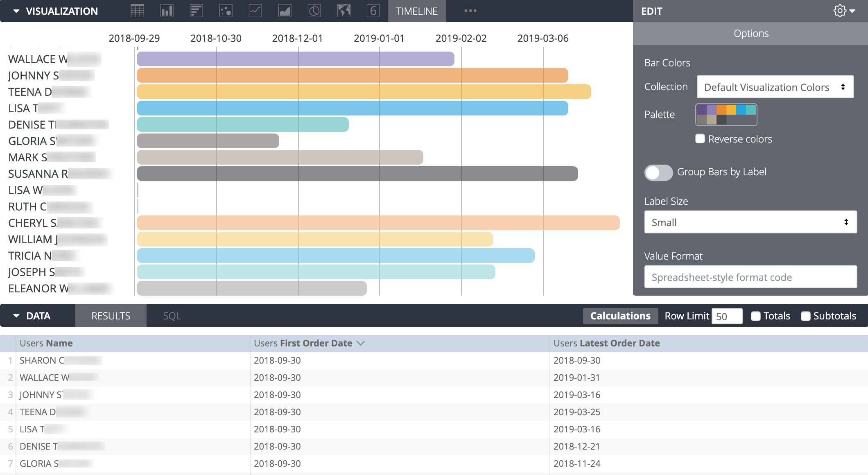
Task: Enable the Reverse colors checkbox
Action: pyautogui.click(x=700, y=139)
